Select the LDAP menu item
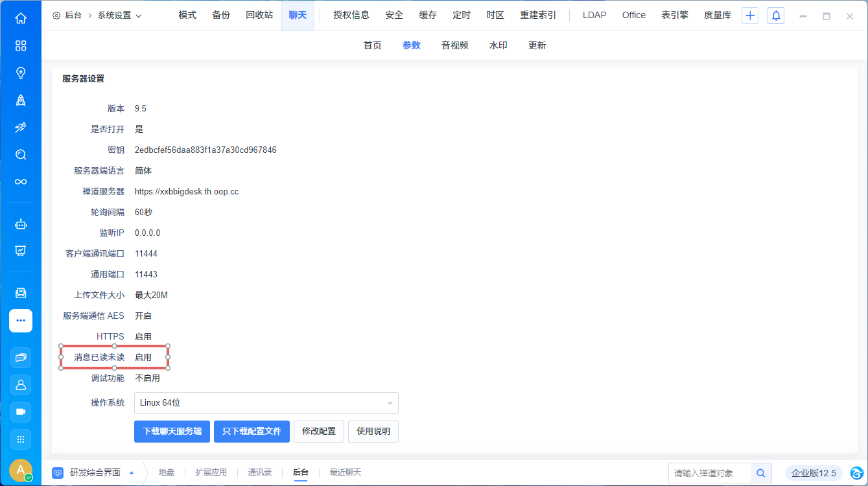Image resolution: width=868 pixels, height=486 pixels. click(x=594, y=15)
